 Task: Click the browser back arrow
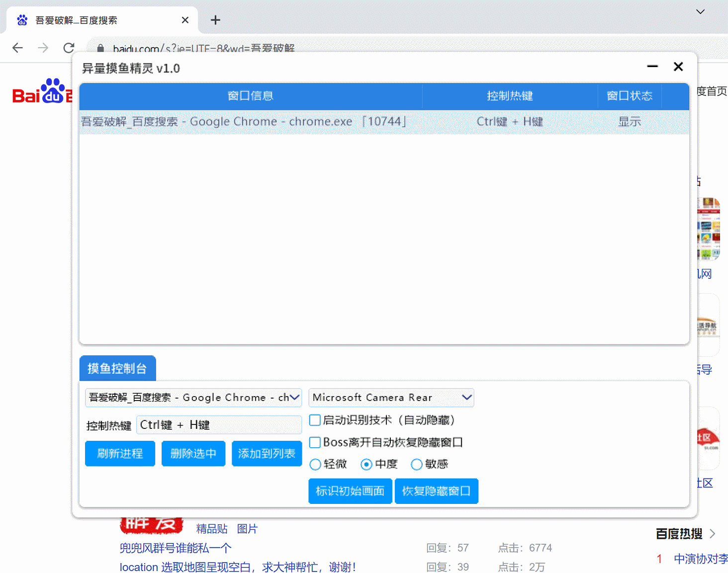click(17, 48)
